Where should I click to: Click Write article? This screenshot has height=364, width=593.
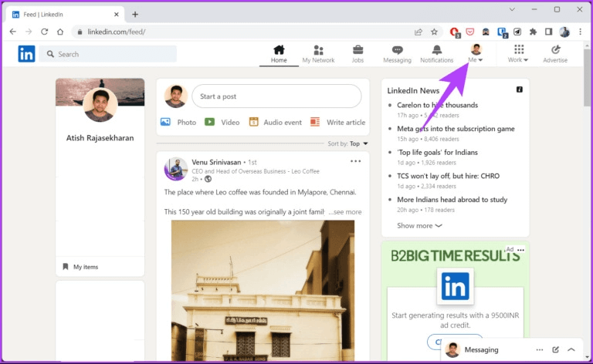[337, 122]
